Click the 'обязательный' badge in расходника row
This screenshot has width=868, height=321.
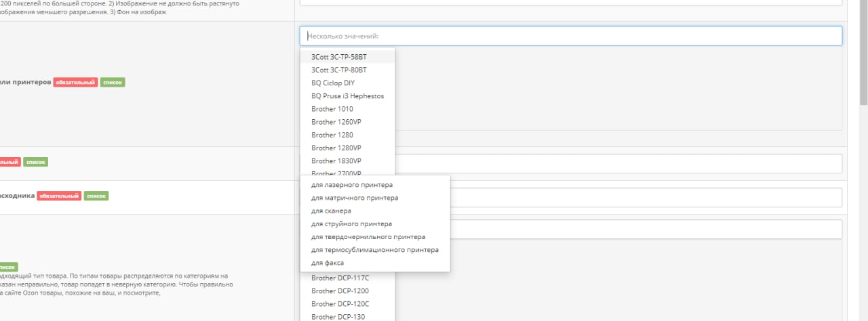59,196
